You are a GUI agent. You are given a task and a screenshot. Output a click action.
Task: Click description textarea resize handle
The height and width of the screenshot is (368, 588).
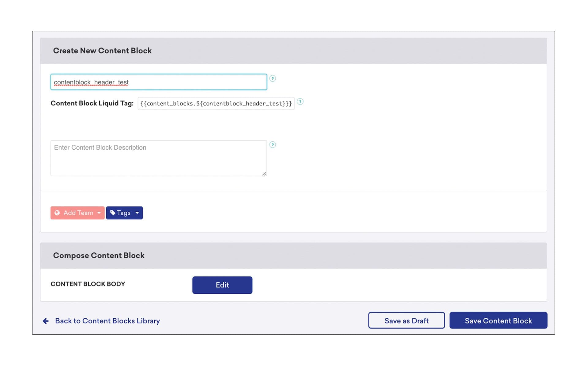coord(264,174)
